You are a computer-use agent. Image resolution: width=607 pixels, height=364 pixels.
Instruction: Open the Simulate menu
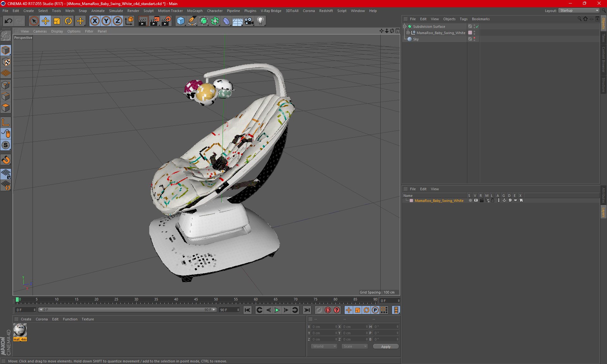click(116, 11)
